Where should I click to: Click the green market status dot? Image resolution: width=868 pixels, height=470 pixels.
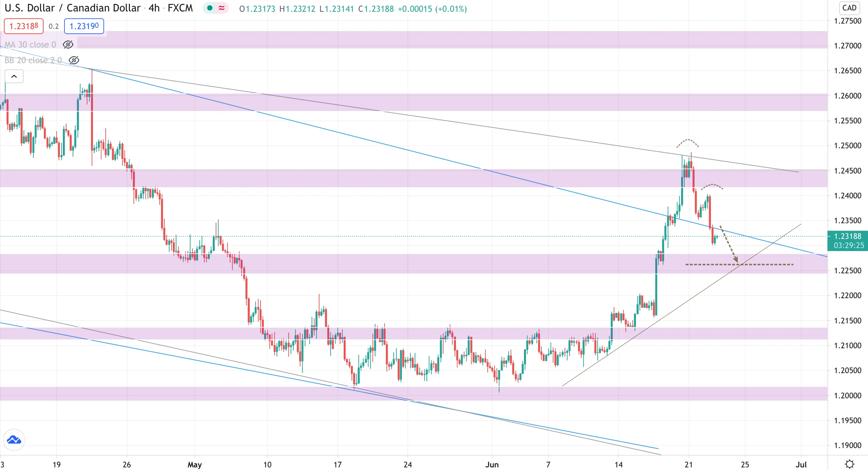point(209,8)
